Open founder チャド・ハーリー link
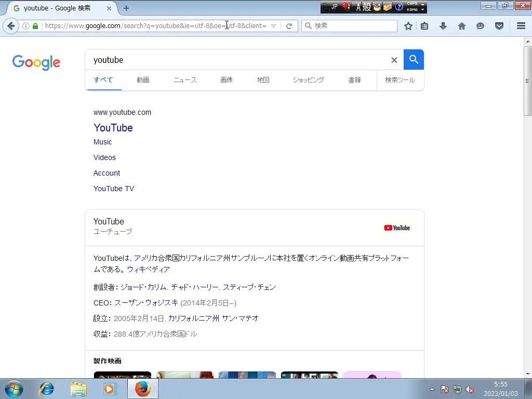The height and width of the screenshot is (399, 532). (195, 287)
